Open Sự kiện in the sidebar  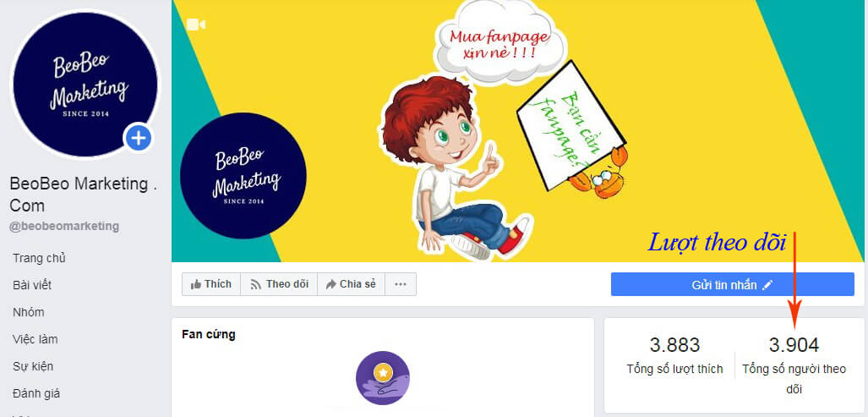[33, 366]
